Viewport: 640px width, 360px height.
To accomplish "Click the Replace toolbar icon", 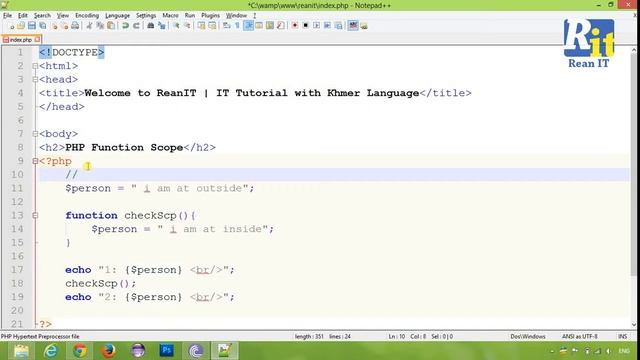I will coord(162,26).
